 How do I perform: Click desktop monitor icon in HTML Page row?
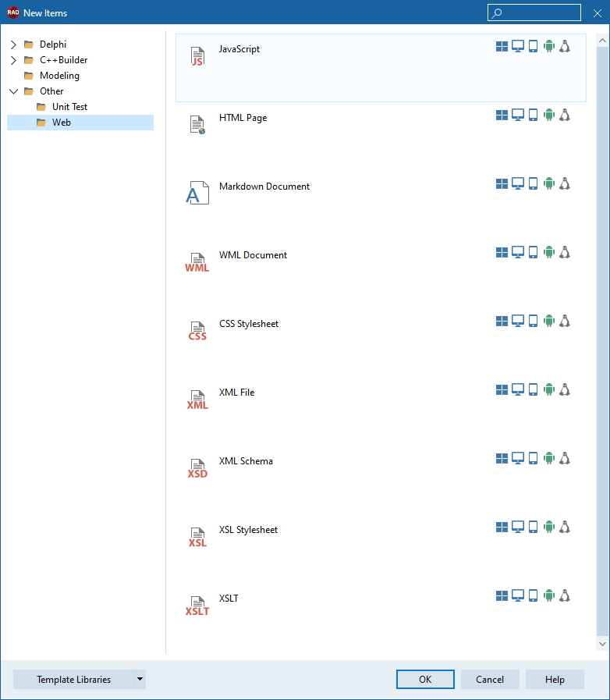[x=518, y=115]
